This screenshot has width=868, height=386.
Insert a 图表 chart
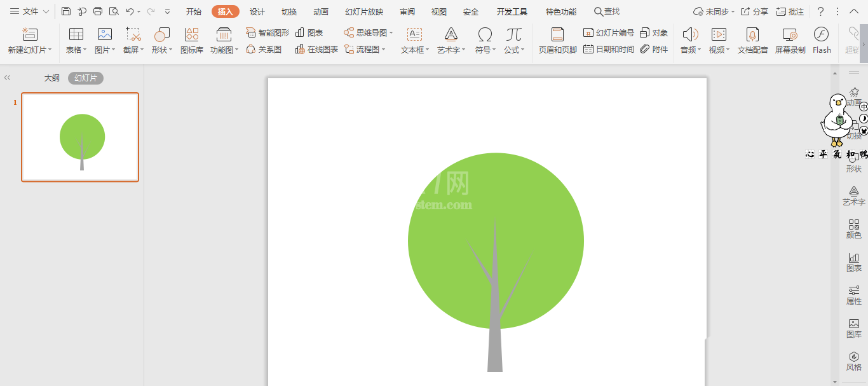tap(309, 32)
